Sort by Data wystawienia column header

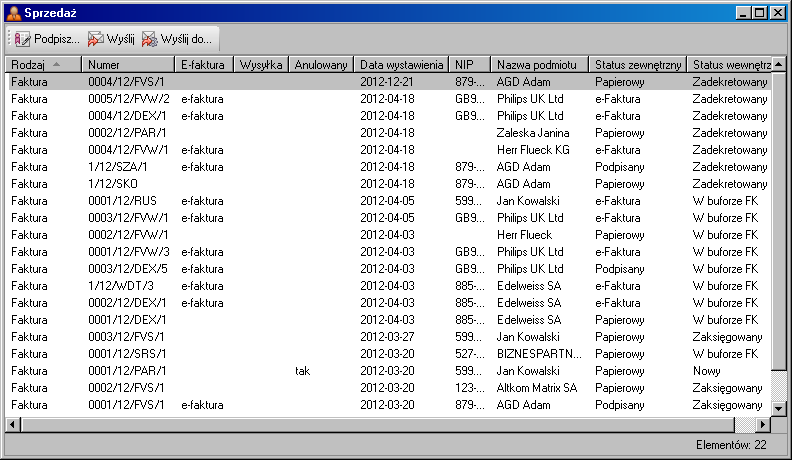click(401, 64)
